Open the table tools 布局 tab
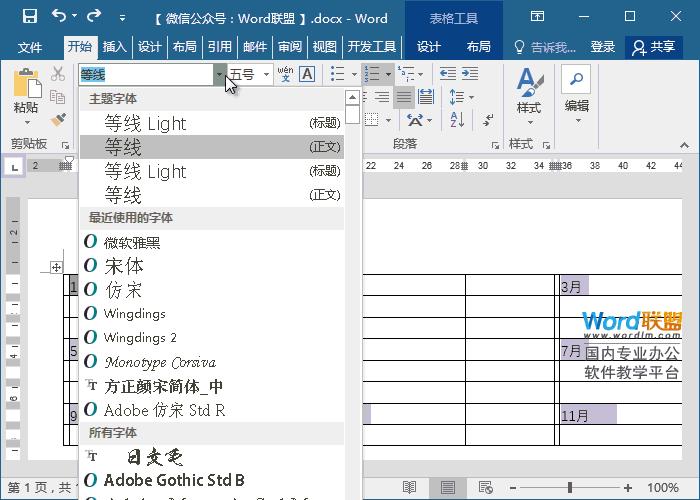Image resolution: width=700 pixels, height=500 pixels. [x=478, y=47]
